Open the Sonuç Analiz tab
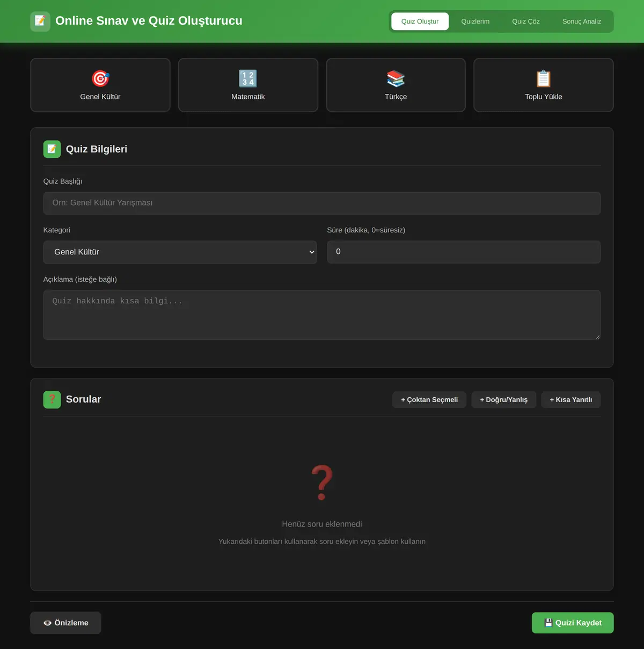Viewport: 644px width, 649px height. (x=582, y=21)
